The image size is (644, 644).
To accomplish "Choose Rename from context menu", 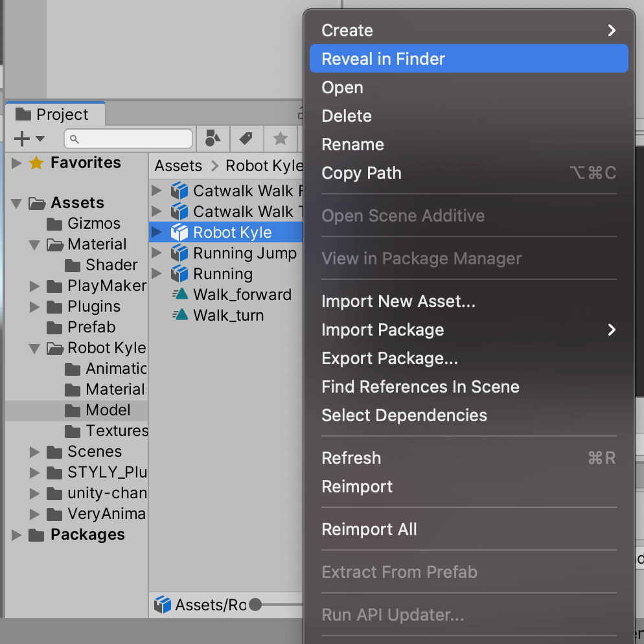I will (x=469, y=144).
